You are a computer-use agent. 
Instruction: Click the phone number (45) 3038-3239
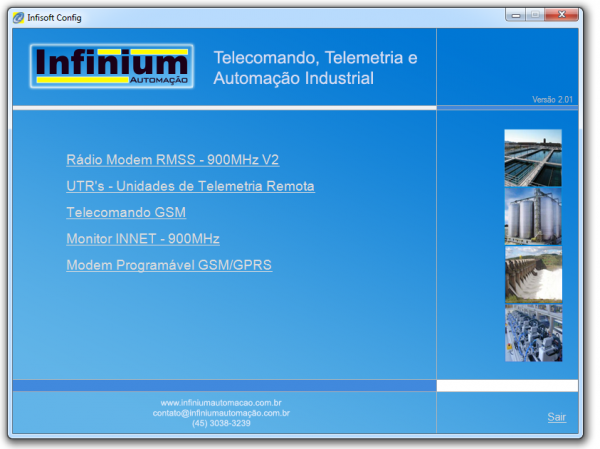[221, 423]
